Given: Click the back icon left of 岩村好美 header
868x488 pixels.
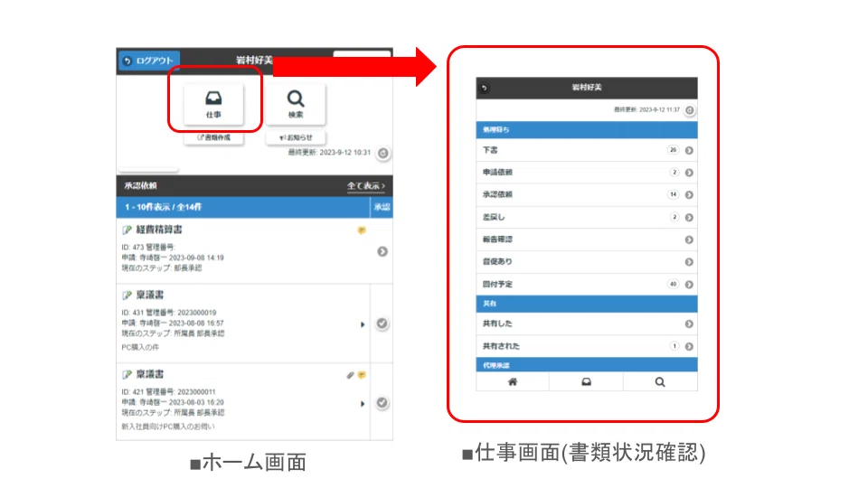Looking at the screenshot, I should point(485,88).
